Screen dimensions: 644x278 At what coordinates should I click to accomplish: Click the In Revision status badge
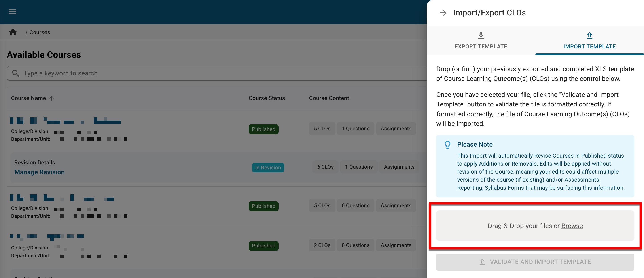[x=268, y=168]
